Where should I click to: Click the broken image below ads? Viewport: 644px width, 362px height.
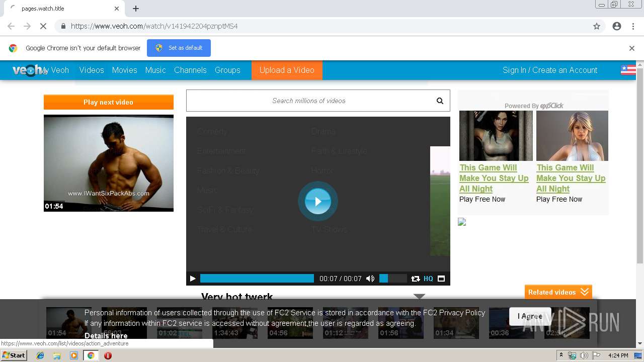coord(462,222)
